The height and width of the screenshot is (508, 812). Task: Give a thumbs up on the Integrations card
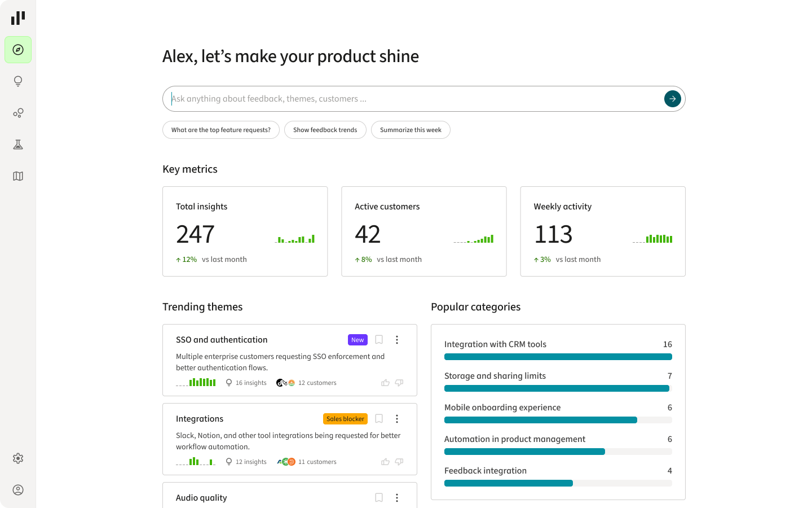[385, 461]
